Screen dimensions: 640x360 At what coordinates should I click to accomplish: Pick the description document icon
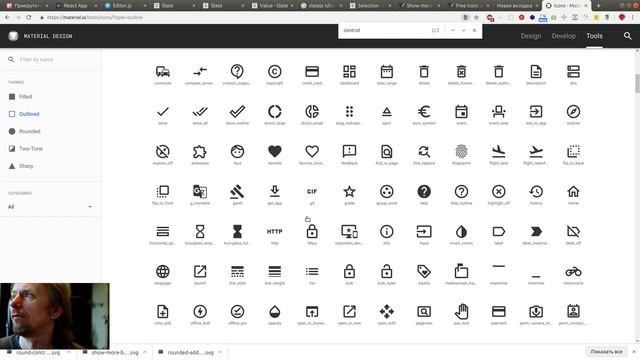coord(536,72)
